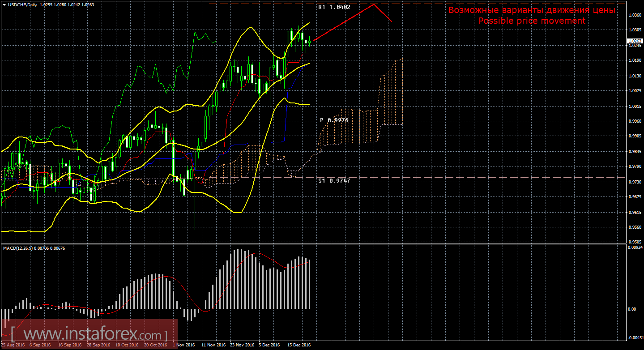Click the 0.00924 MACD scale value
The height and width of the screenshot is (350, 644).
(x=635, y=247)
